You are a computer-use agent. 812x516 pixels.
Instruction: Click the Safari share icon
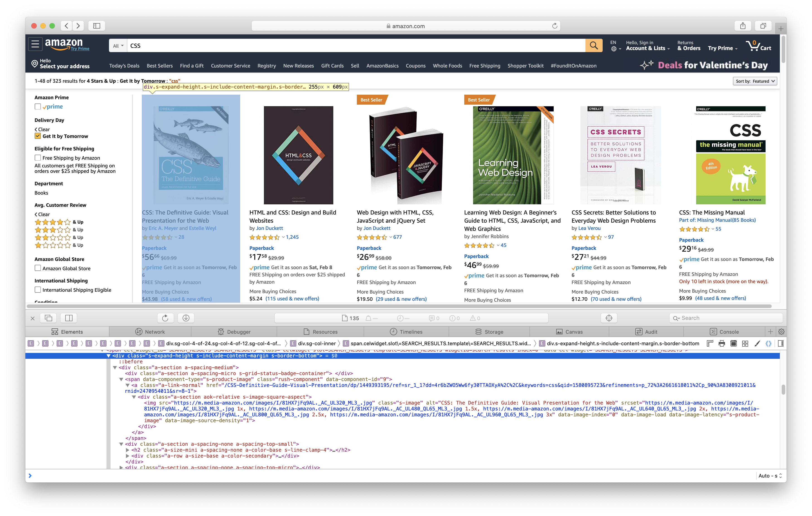tap(742, 26)
